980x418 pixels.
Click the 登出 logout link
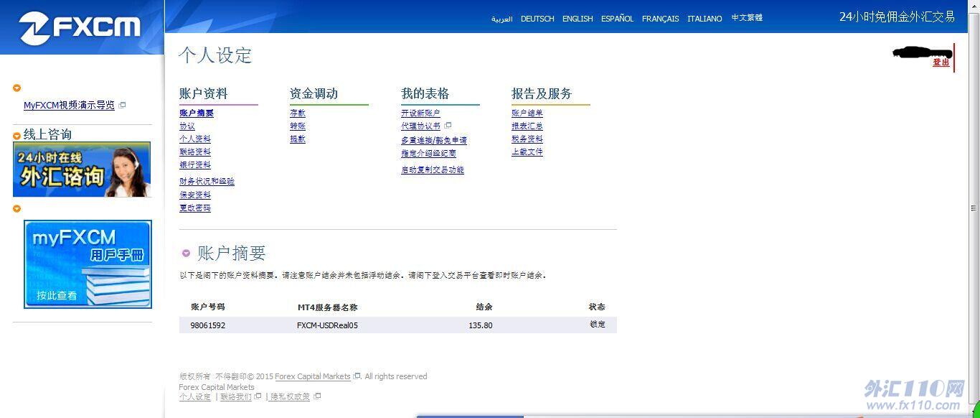tap(941, 62)
